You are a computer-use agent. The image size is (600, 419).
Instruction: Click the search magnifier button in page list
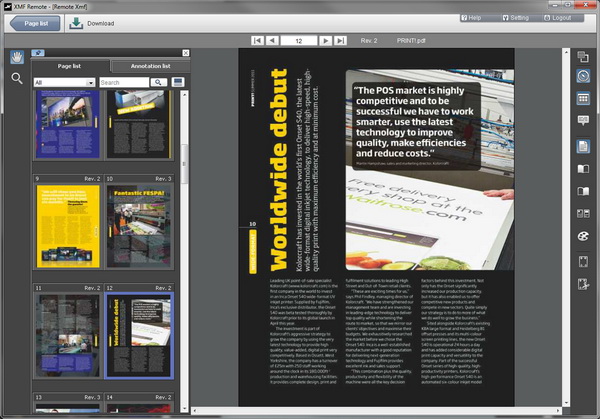coord(158,82)
